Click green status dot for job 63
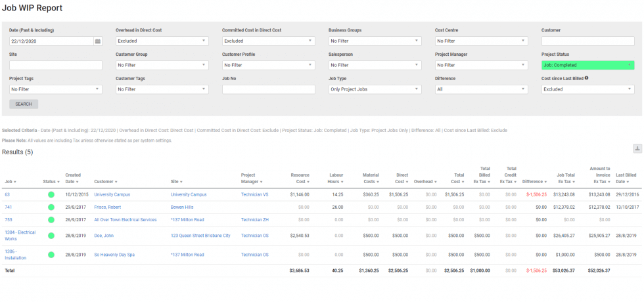Screen dimensions: 644x302 (51, 195)
